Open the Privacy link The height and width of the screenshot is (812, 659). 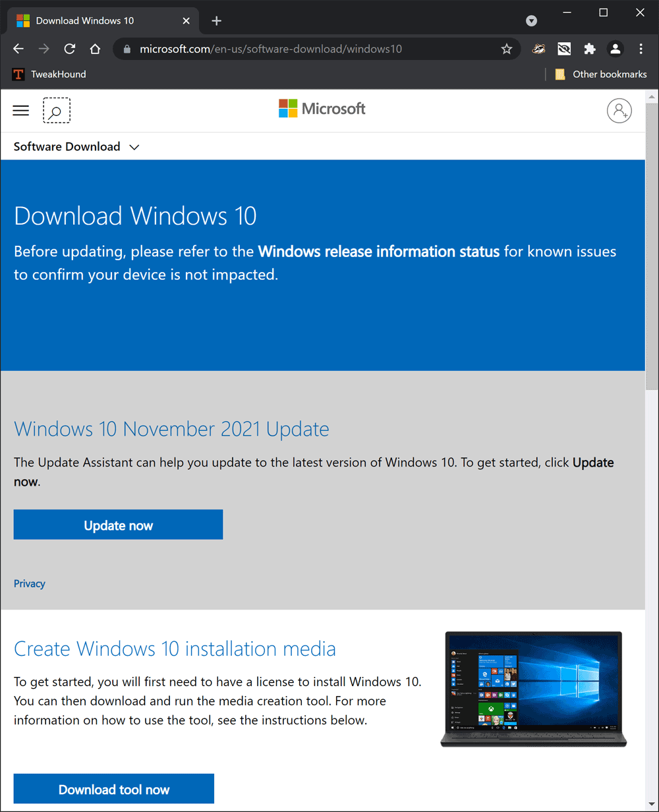click(x=30, y=583)
